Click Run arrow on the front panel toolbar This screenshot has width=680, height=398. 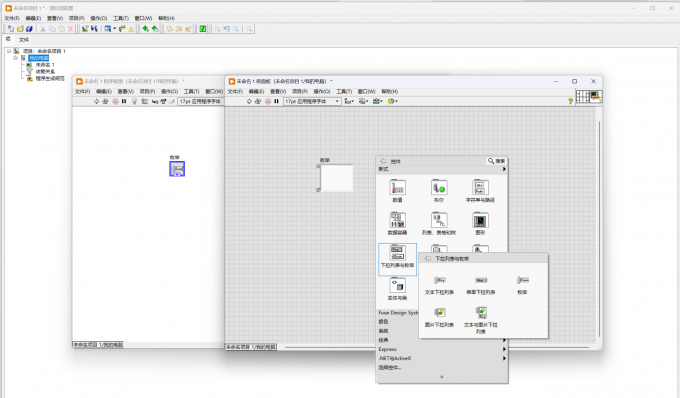click(249, 101)
